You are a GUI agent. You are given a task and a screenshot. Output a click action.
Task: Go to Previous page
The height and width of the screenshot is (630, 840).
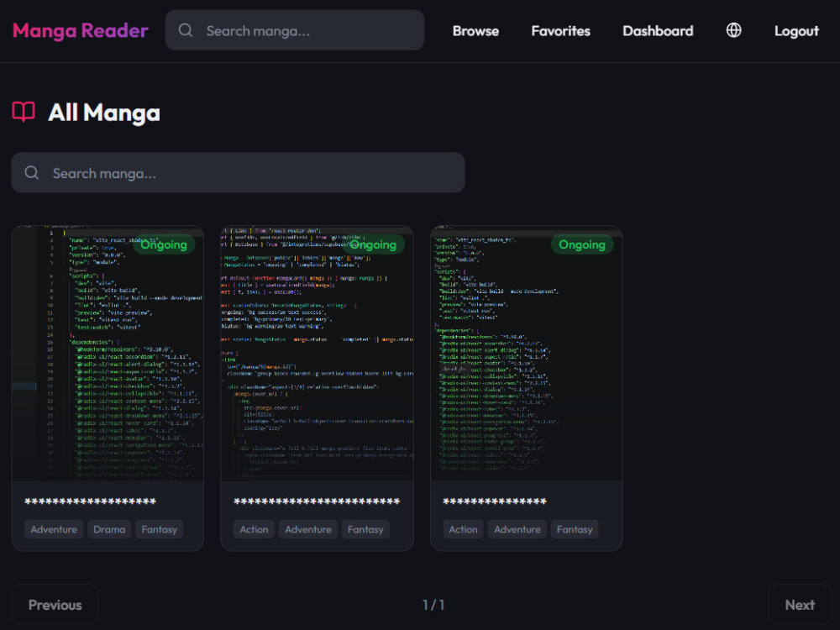point(55,605)
